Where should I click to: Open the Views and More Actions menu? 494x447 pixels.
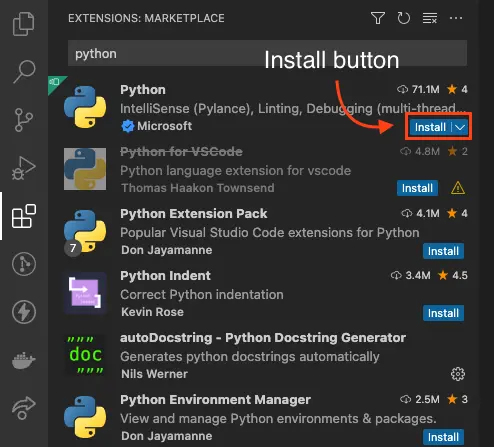[456, 18]
